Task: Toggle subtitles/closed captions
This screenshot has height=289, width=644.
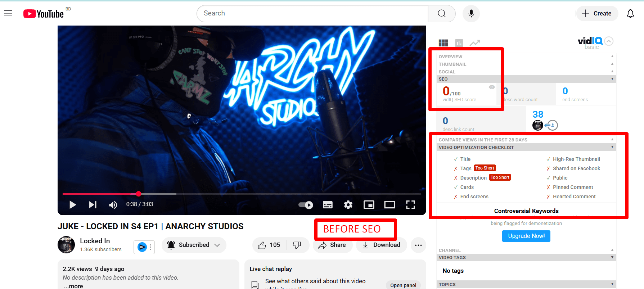Action: click(x=328, y=205)
